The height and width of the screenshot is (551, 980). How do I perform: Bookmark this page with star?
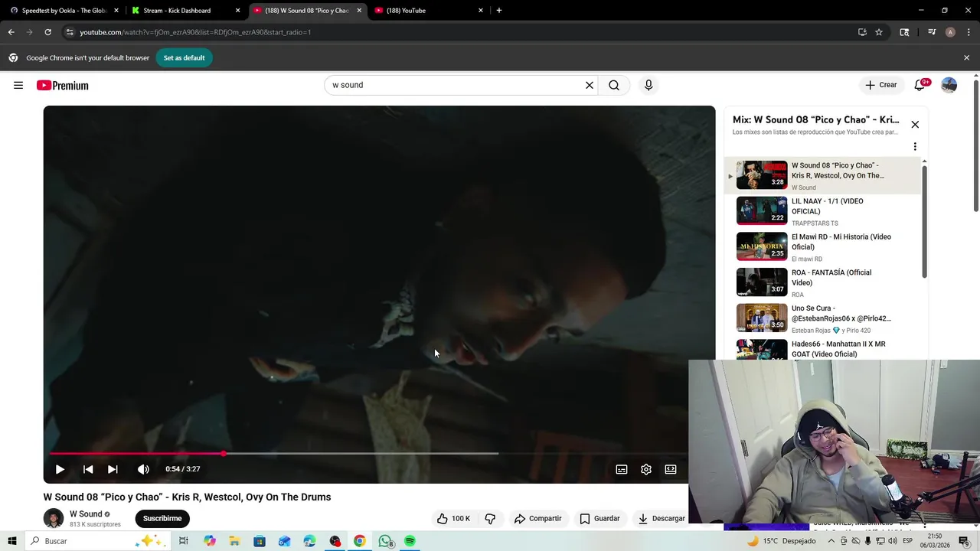click(x=879, y=32)
